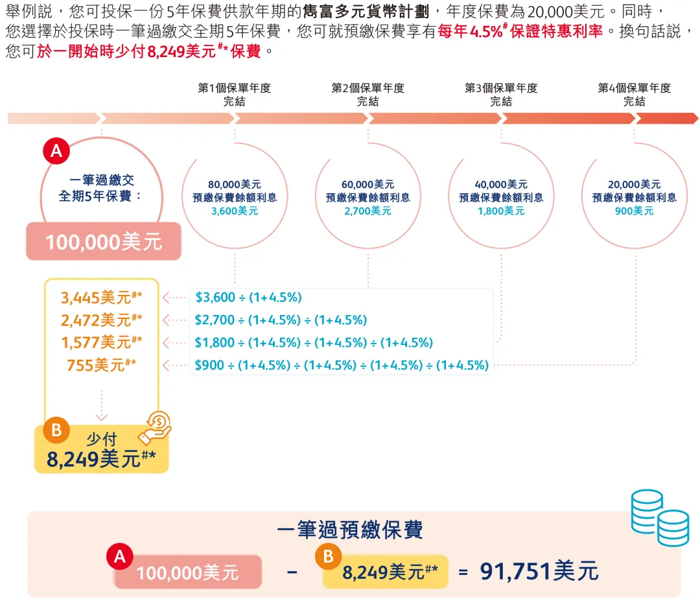This screenshot has height=610, width=700.
Task: Click the 755美元 discounted value
Action: 101,365
